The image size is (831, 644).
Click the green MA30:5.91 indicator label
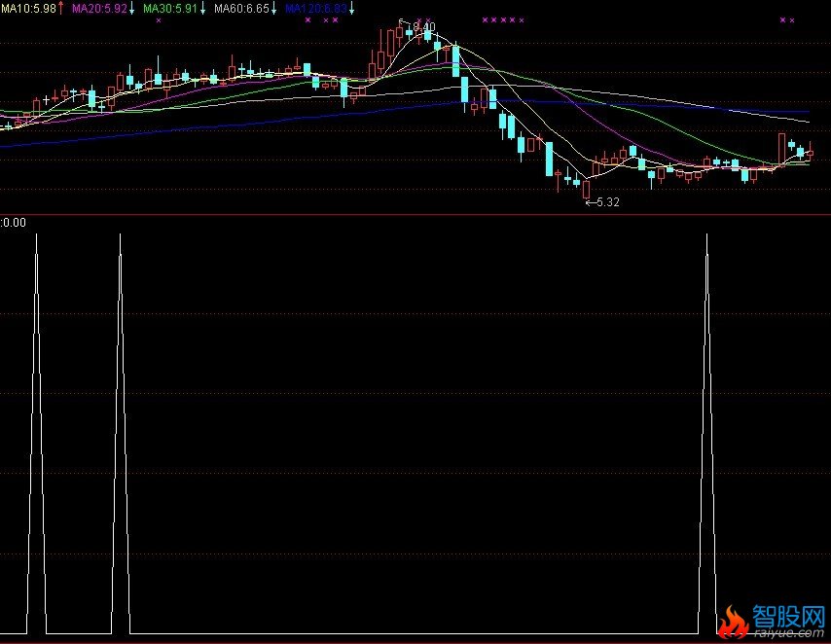[170, 8]
